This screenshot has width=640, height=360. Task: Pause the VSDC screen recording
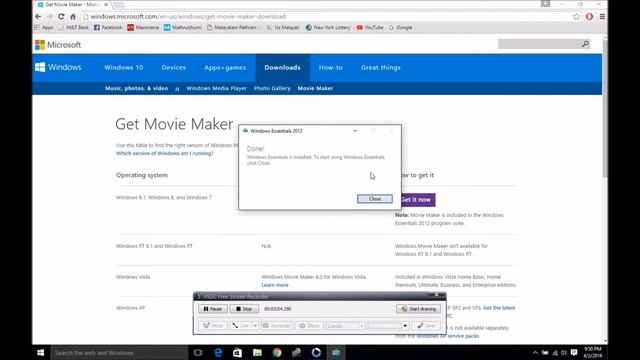point(213,309)
